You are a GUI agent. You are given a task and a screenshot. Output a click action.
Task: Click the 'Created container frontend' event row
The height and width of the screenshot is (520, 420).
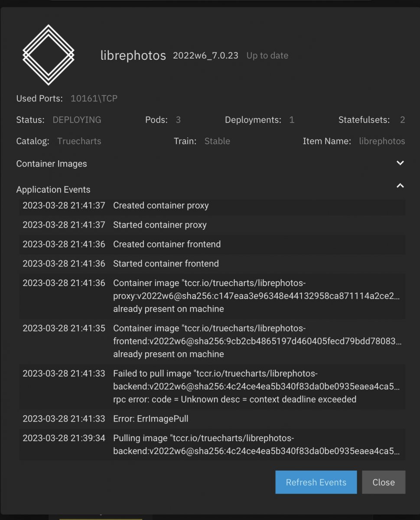click(x=212, y=244)
